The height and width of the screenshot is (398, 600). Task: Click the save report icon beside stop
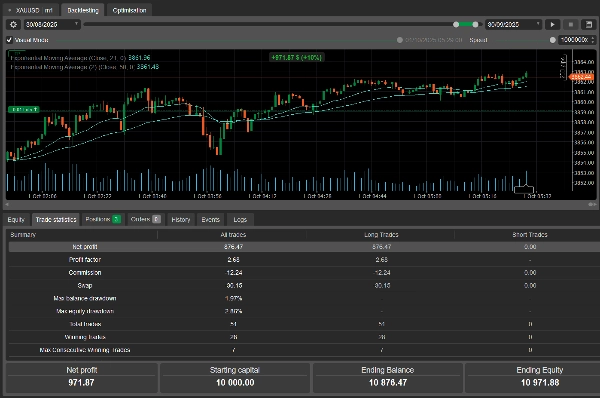pos(589,24)
